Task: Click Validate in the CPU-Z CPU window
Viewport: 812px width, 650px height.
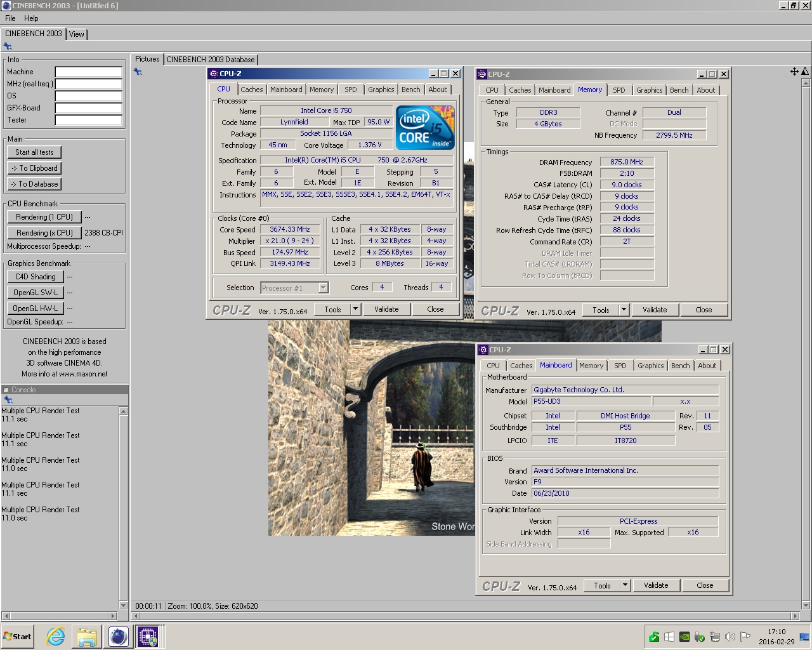Action: [386, 309]
